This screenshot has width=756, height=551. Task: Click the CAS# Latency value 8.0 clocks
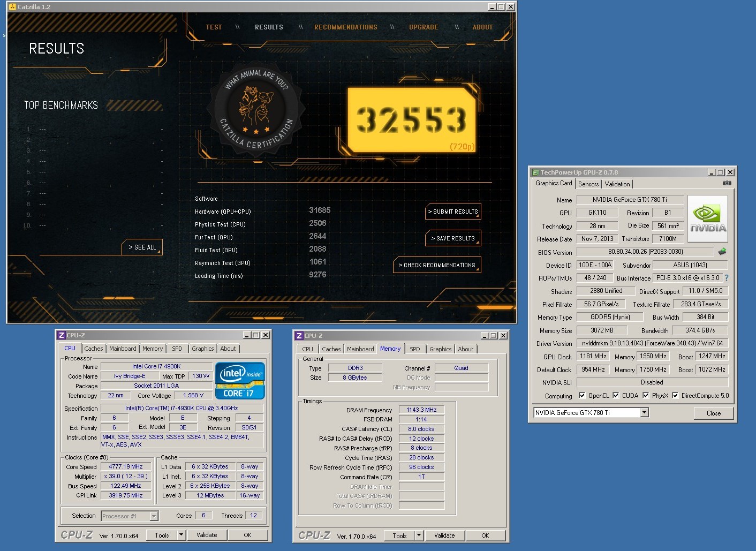pos(421,429)
